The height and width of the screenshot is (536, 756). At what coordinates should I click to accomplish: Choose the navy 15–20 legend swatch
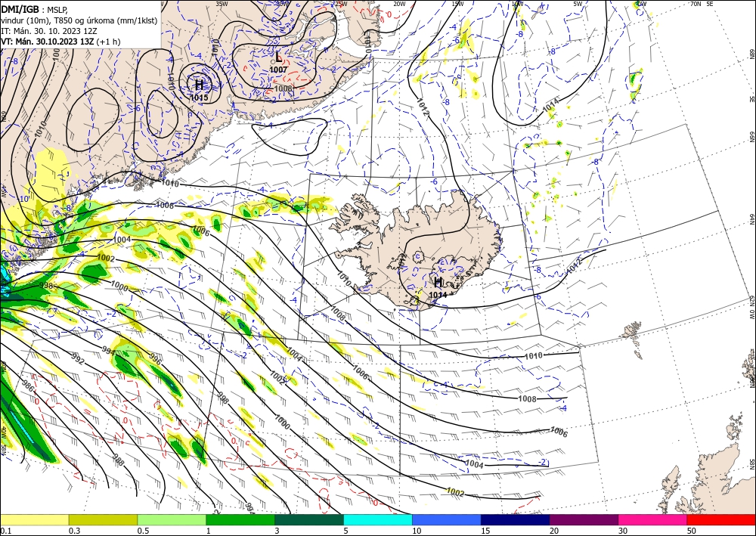(x=516, y=519)
